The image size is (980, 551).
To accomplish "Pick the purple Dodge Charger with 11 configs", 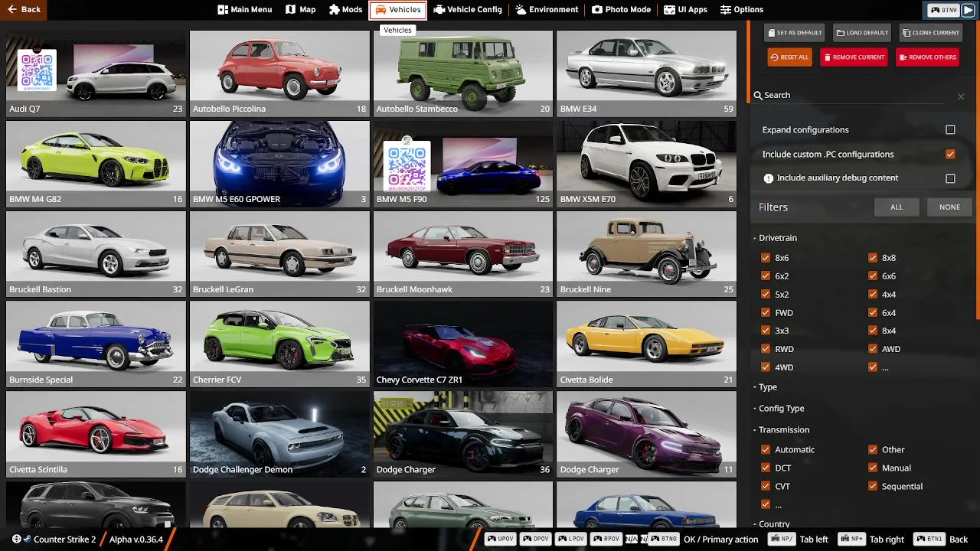I will click(x=647, y=435).
